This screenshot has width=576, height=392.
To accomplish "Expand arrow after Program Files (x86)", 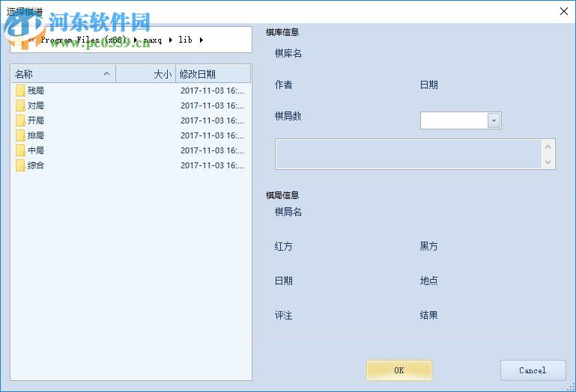I will (x=135, y=40).
